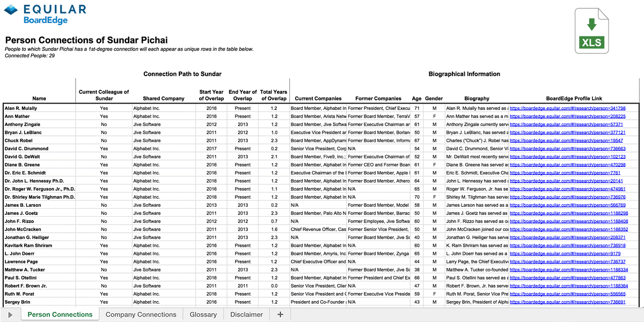Viewport: 644px width, 322px height.
Task: Open the Company Connections tab
Action: click(141, 314)
